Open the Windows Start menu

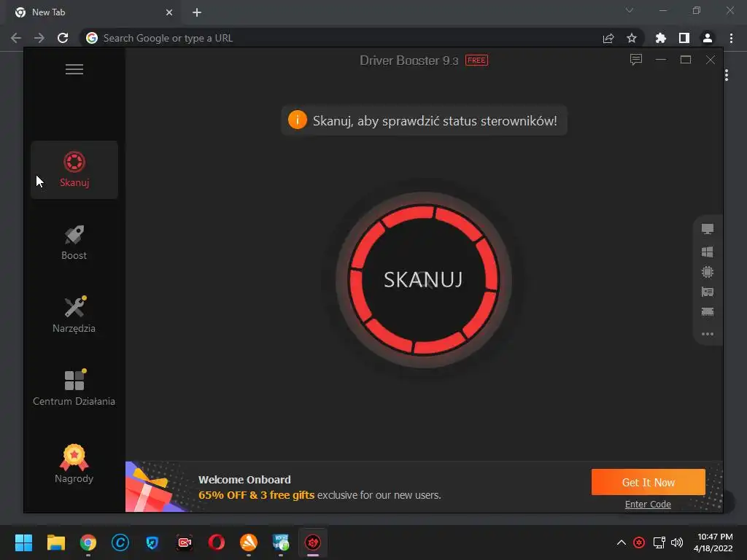[x=23, y=542]
